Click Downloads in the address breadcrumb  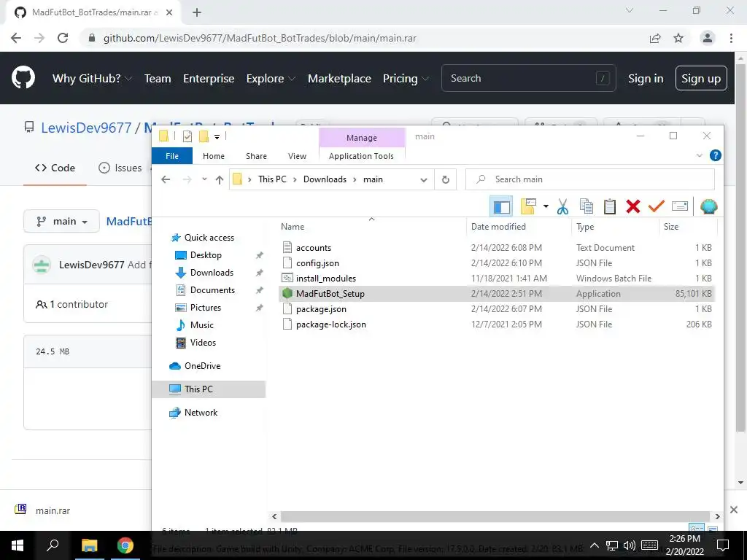point(325,179)
